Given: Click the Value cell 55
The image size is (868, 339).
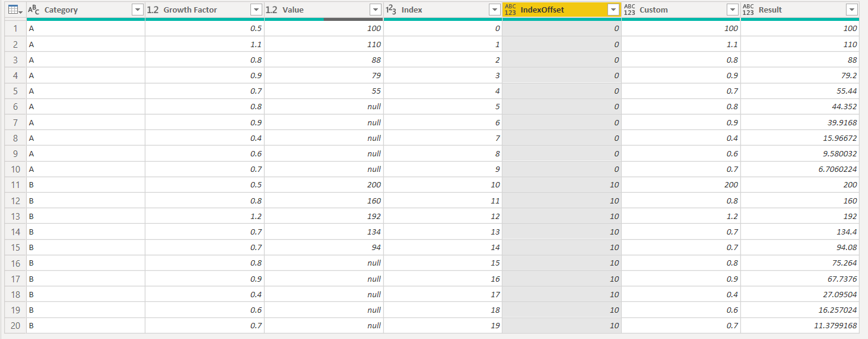Looking at the screenshot, I should 324,91.
